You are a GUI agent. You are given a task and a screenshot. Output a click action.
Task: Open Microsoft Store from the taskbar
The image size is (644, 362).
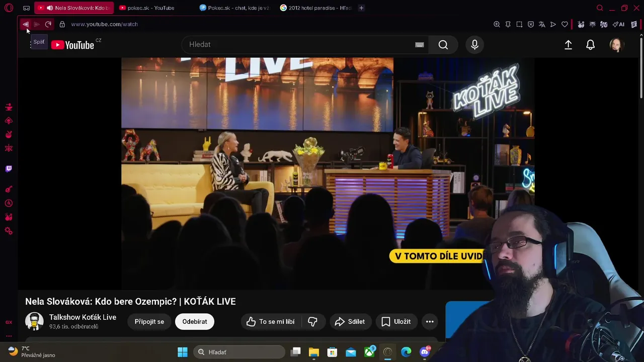[332, 352]
